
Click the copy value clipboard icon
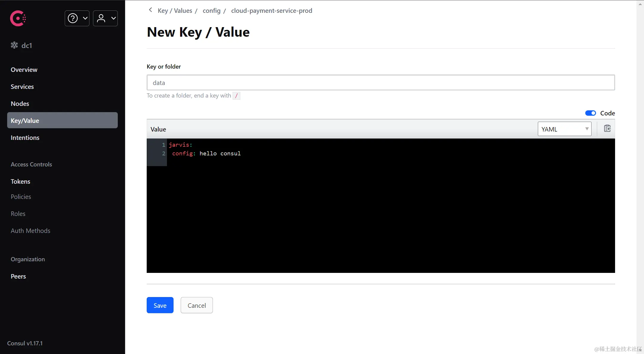click(607, 129)
